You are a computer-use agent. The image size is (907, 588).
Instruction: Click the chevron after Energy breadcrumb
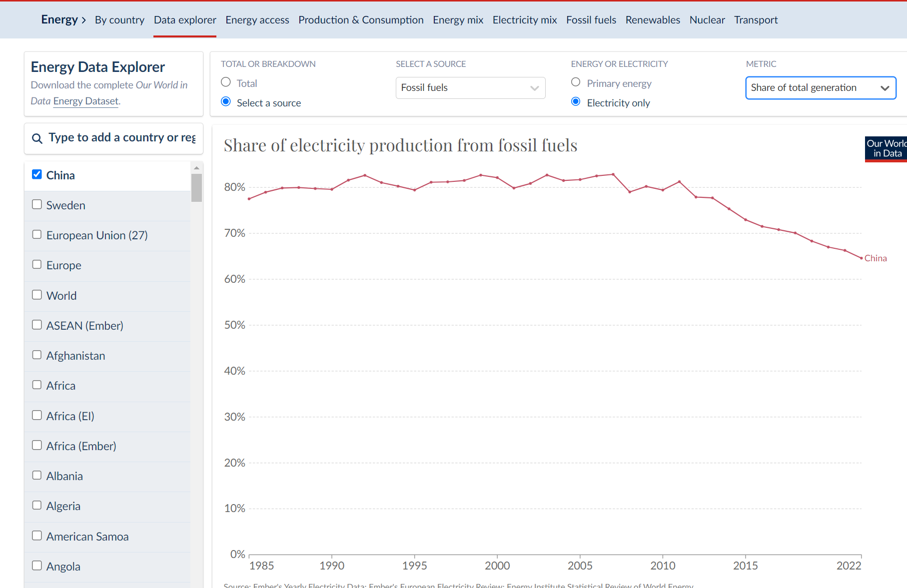[84, 20]
